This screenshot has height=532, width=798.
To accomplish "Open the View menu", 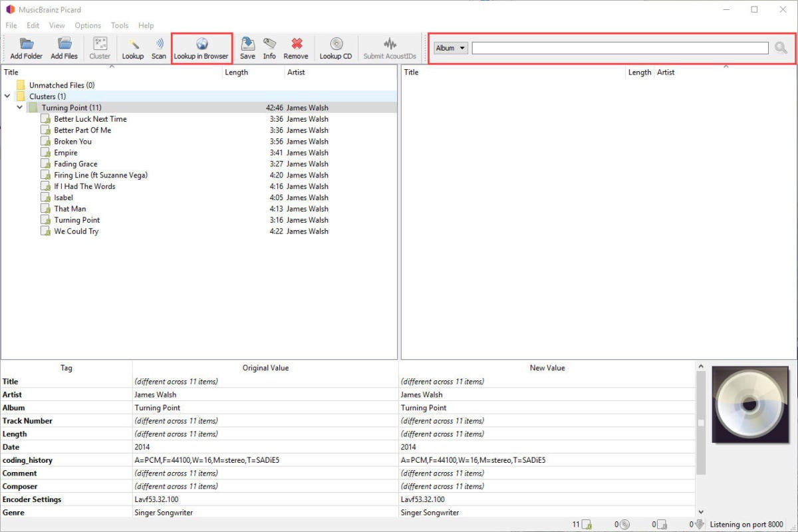I will (x=57, y=25).
